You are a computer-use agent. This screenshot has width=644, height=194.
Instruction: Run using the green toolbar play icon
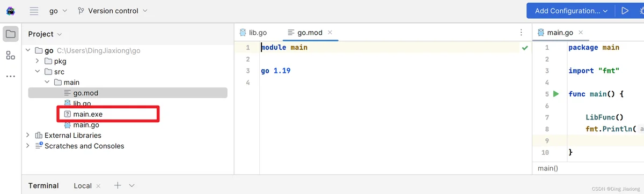click(x=625, y=11)
